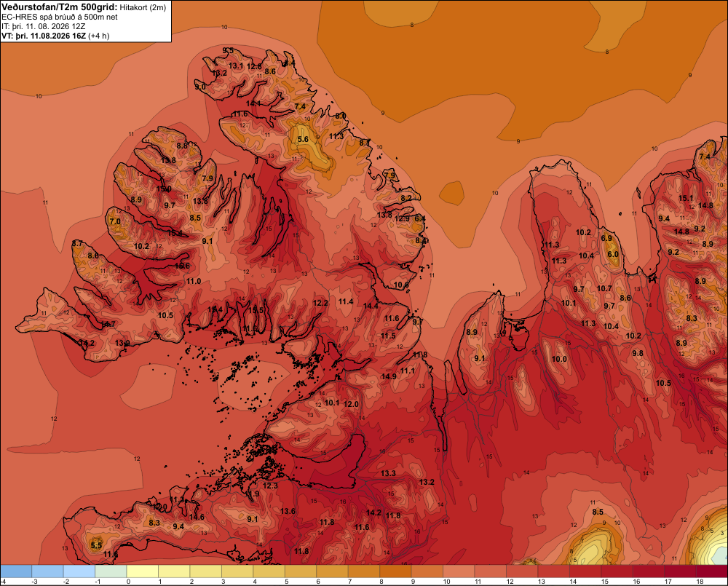Click legend color swatch between -4 and -3
This screenshot has width=728, height=586.
[x=16, y=571]
